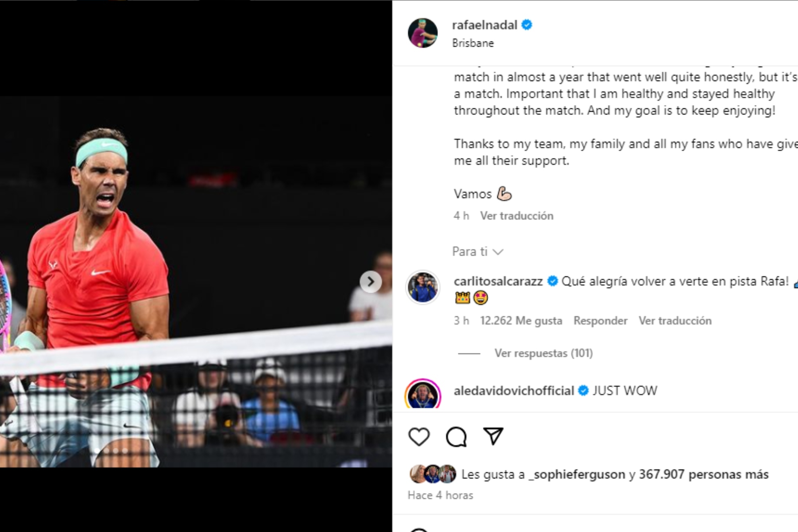The height and width of the screenshot is (532, 798).
Task: Click Ver traducción on Alcaraz's comment
Action: pyautogui.click(x=675, y=321)
